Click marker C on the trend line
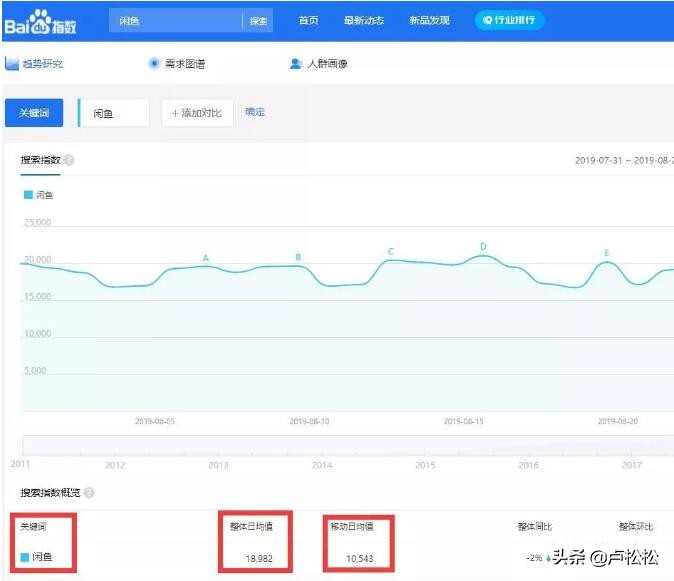The height and width of the screenshot is (581, 674). [x=391, y=251]
